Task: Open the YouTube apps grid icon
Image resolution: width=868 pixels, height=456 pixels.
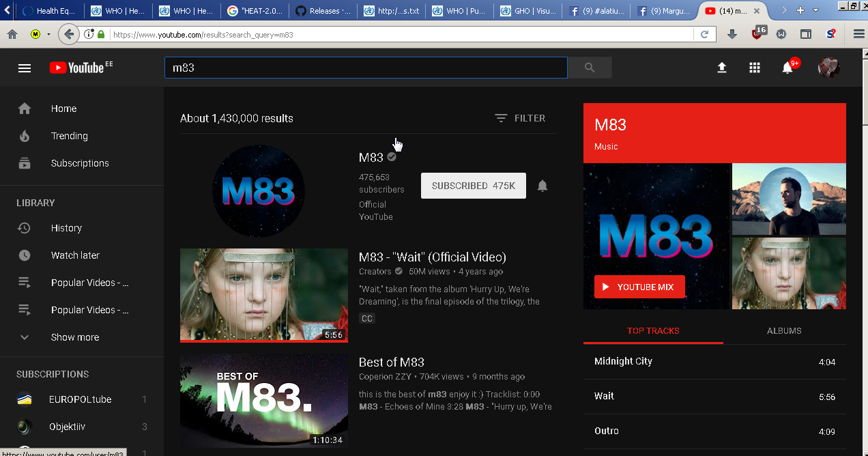Action: pyautogui.click(x=754, y=68)
